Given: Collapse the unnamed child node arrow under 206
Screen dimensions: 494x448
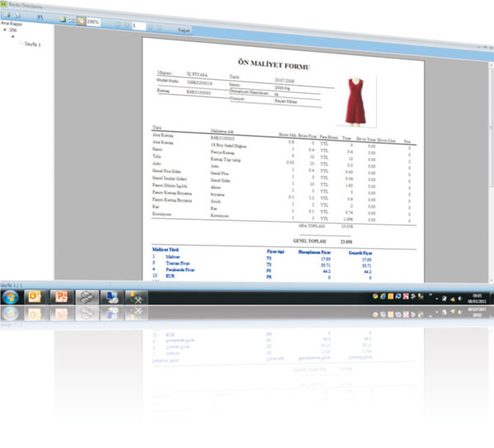Looking at the screenshot, I should click(13, 37).
